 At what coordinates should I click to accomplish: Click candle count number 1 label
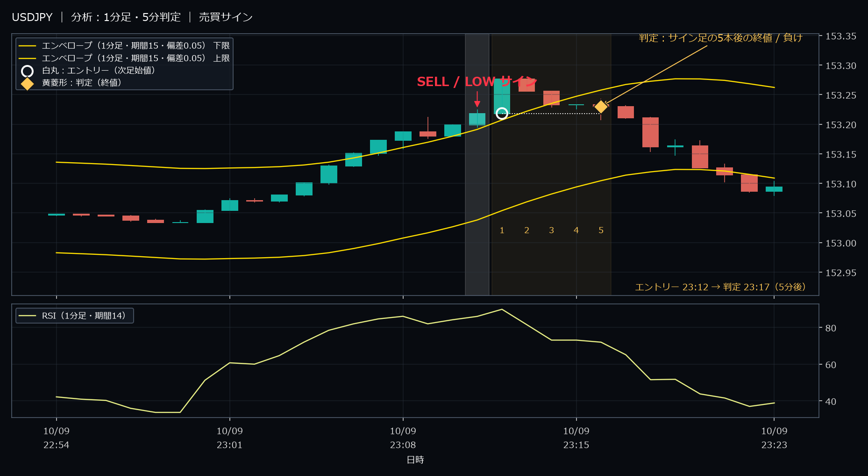(502, 231)
